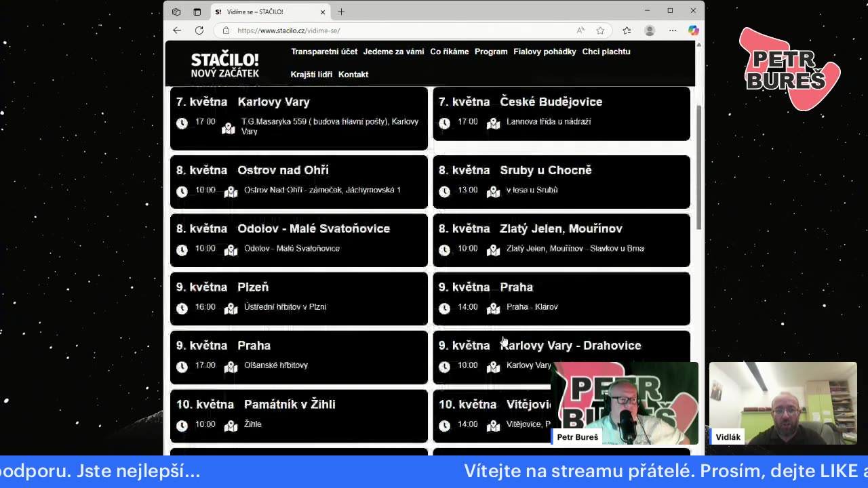The height and width of the screenshot is (488, 868).
Task: Select '8. května Zlatý Jelen, Mouřínov' heading
Action: [x=530, y=228]
